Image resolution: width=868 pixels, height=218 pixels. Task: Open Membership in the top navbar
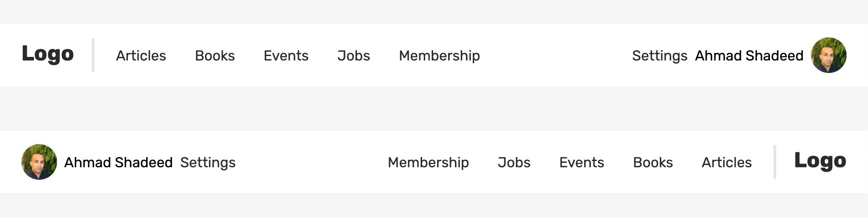point(439,56)
